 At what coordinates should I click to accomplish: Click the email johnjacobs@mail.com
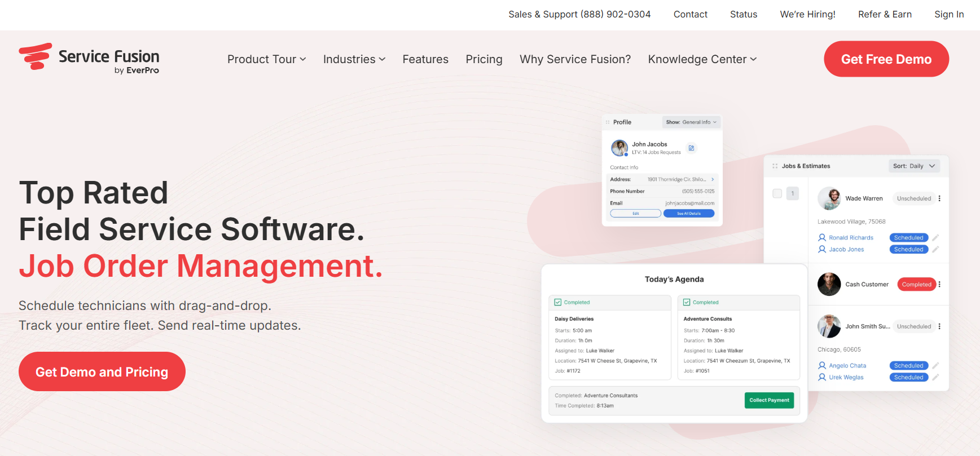[x=689, y=203]
